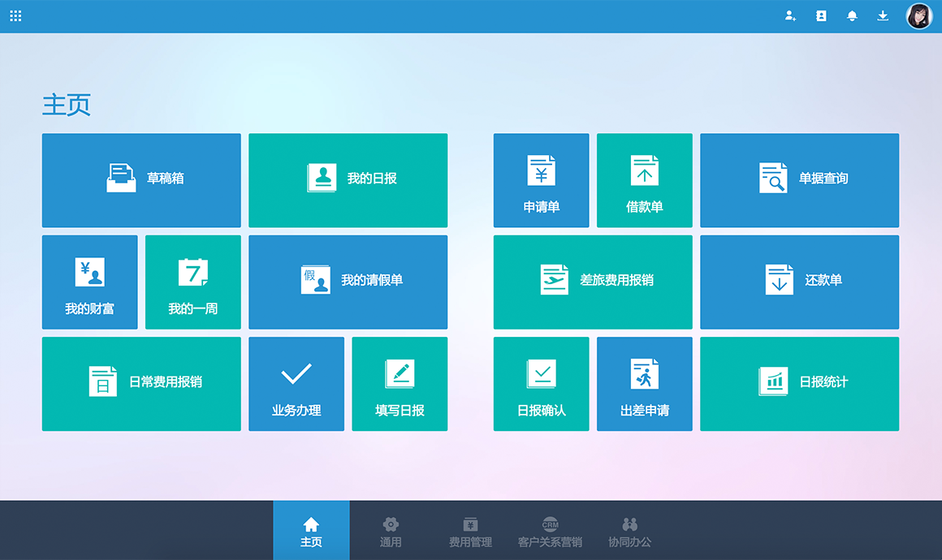Open the app grid menu icon

click(15, 15)
